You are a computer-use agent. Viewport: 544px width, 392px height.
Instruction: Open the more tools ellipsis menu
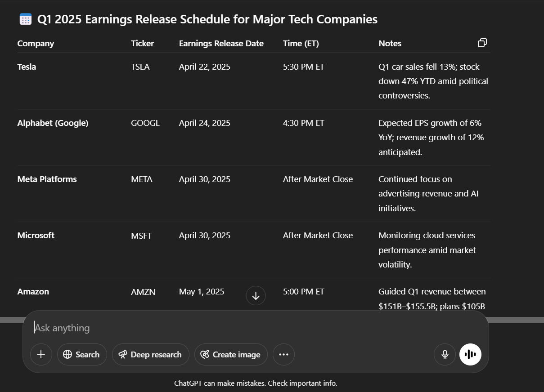point(283,354)
